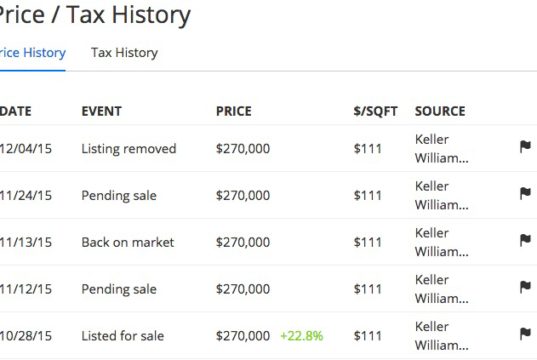Open Keller William source for 11/24/15 row

tap(441, 196)
